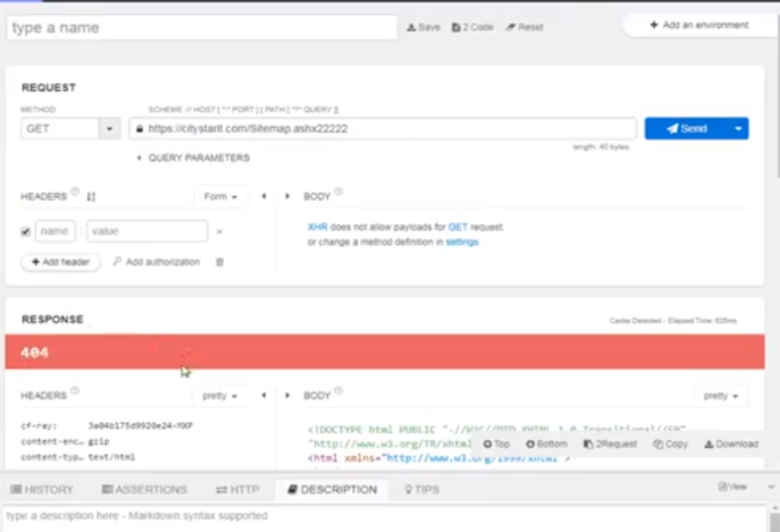Viewport: 780px width, 532px height.
Task: Expand QUERY PARAMETERS section
Action: [x=194, y=159]
